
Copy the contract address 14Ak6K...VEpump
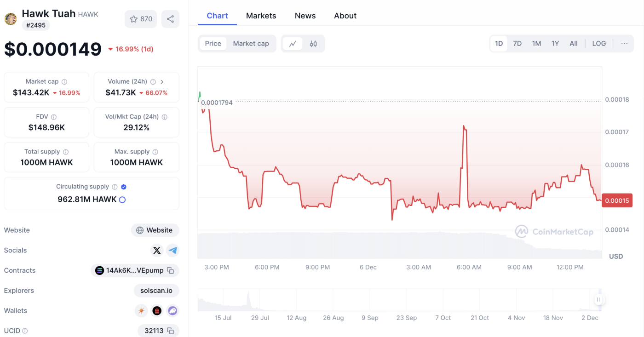[x=171, y=271]
